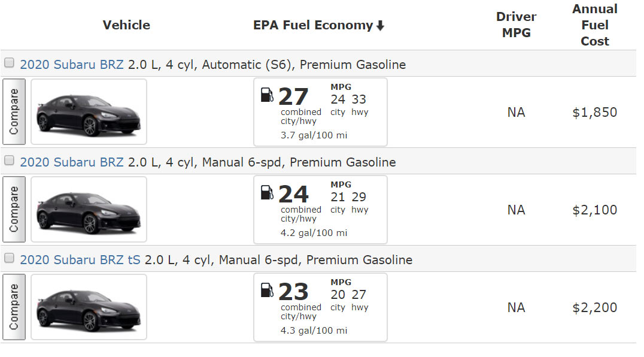
Task: Click the fuel pump icon beside 27 MPG
Action: pos(268,95)
